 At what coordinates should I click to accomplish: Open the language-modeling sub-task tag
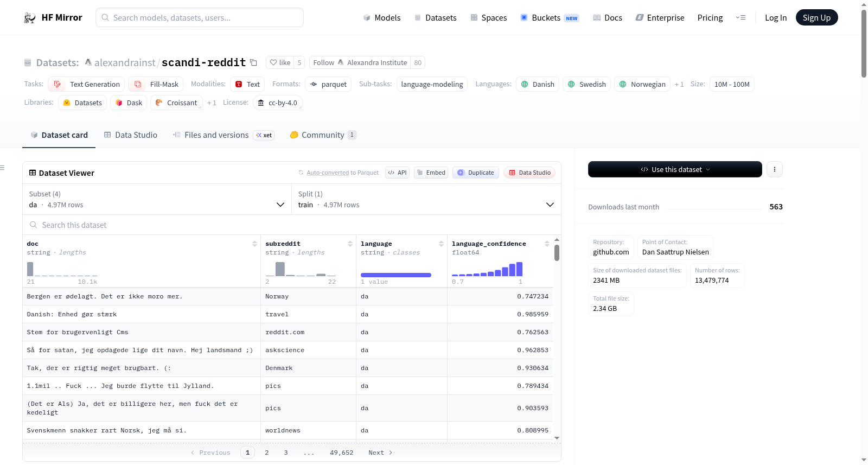coord(432,84)
